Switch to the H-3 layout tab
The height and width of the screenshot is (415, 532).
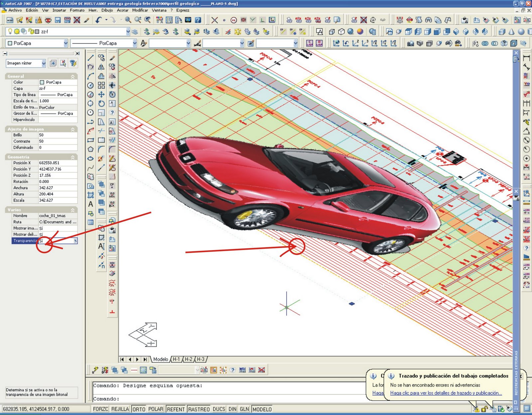pyautogui.click(x=201, y=359)
